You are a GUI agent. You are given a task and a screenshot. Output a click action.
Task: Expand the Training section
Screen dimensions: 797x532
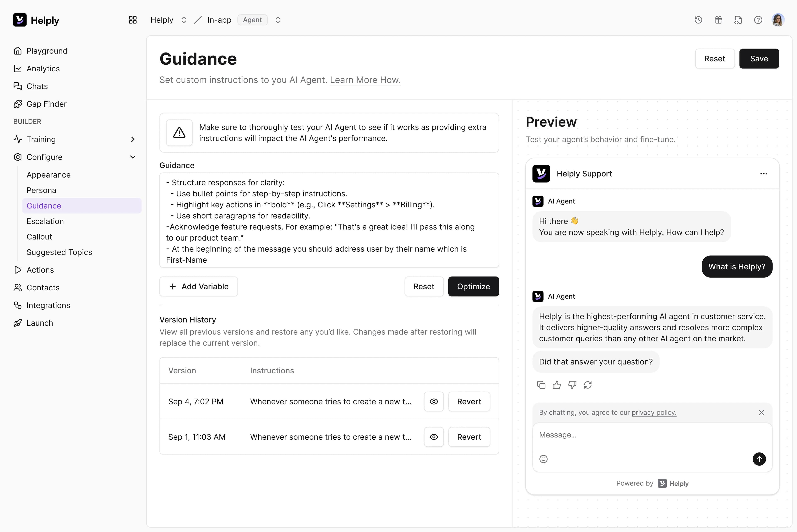[133, 139]
